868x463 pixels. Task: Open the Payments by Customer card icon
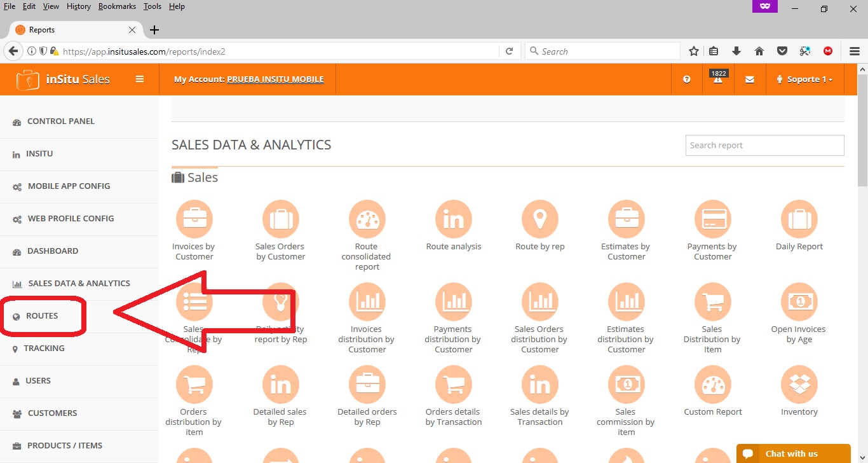[712, 219]
